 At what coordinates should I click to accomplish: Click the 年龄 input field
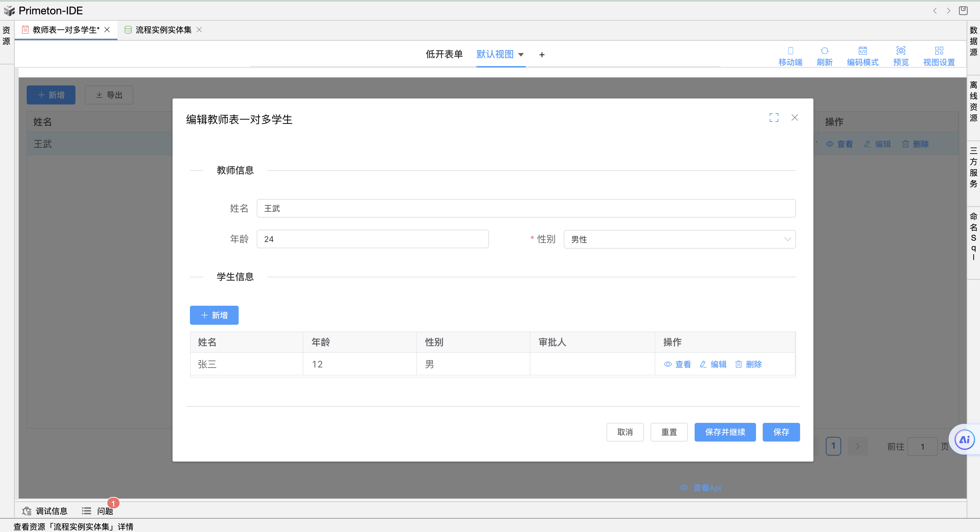[373, 239]
